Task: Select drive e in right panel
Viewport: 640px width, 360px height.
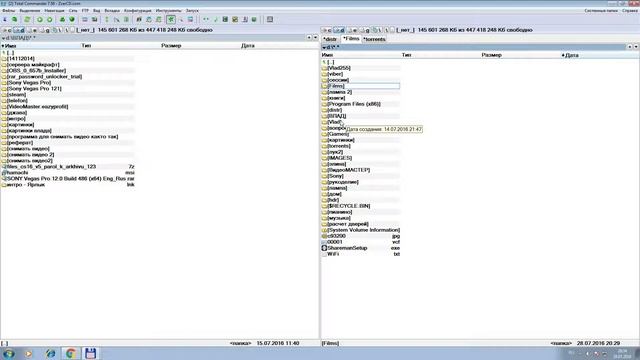Action: pyautogui.click(x=353, y=30)
